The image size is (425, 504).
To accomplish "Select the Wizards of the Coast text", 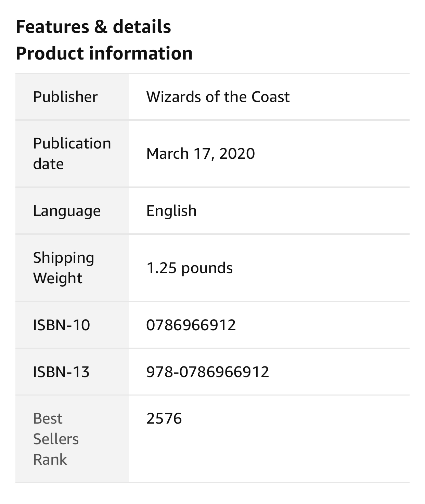I will click(x=218, y=97).
